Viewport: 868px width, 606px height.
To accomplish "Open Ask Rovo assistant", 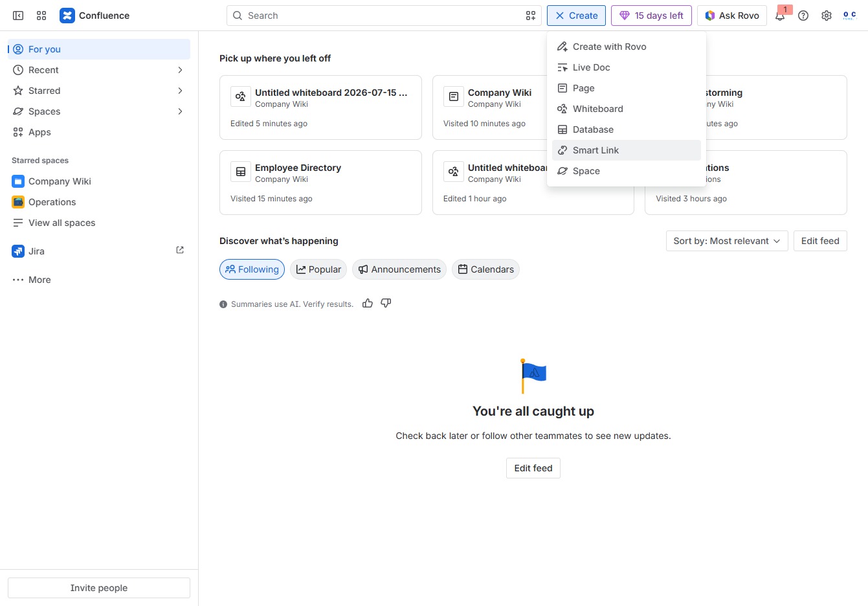I will [x=732, y=16].
